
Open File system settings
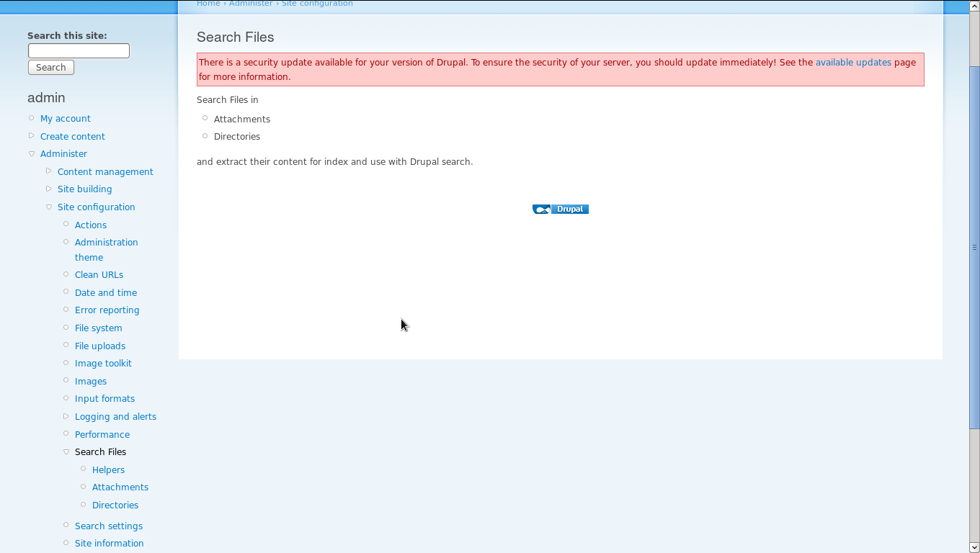[x=99, y=328]
